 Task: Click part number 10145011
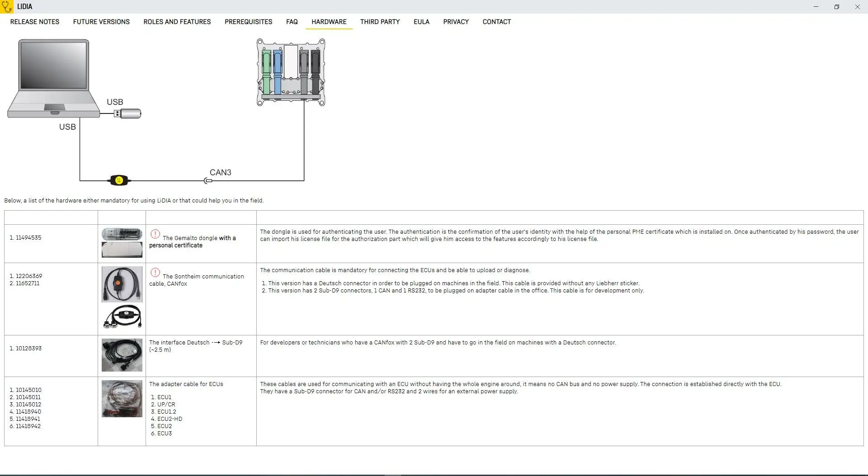point(28,397)
